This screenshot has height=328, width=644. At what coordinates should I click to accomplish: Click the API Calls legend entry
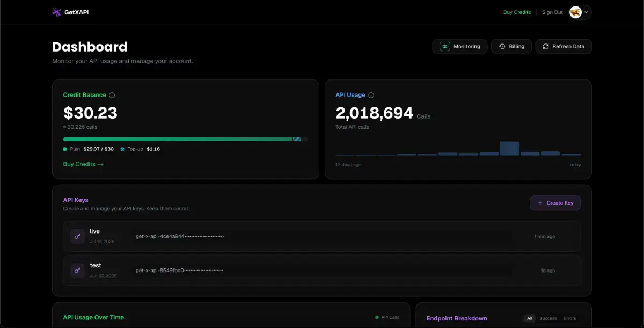tap(387, 317)
